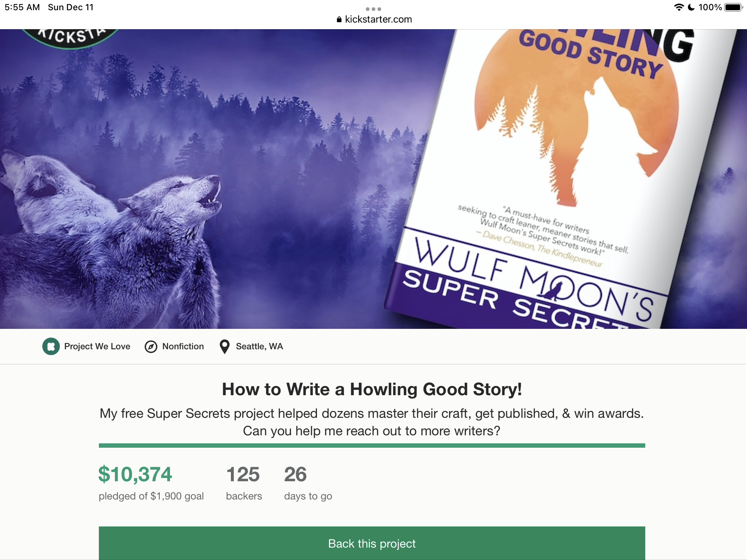Click the $10,374 pledged amount
747x560 pixels.
(135, 474)
